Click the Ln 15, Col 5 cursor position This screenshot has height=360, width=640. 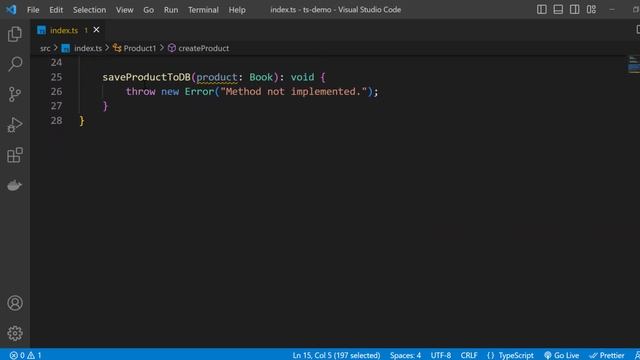[336, 355]
